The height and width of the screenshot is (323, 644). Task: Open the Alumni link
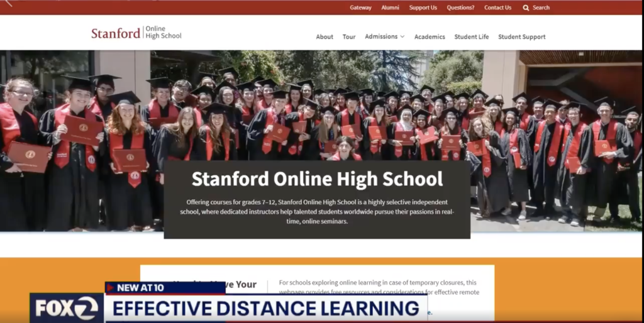pos(390,8)
